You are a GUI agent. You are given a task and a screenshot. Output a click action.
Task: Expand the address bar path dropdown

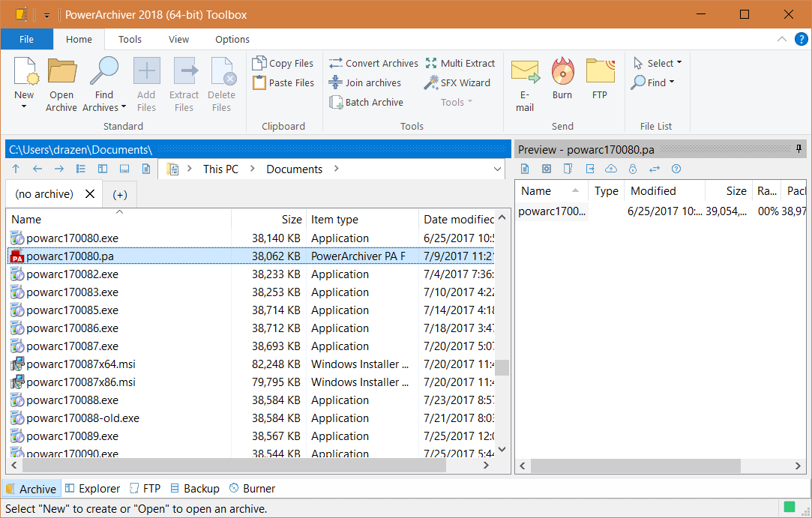(497, 169)
